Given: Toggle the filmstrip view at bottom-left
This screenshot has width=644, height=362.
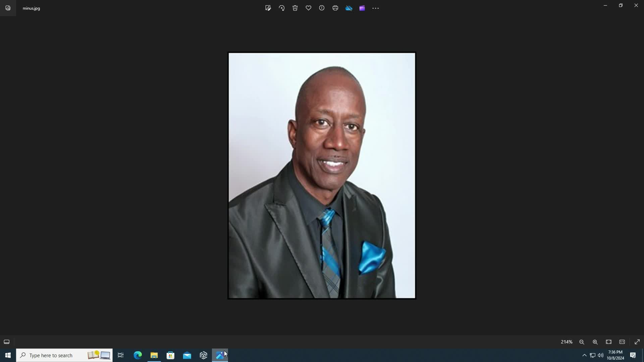Looking at the screenshot, I should pos(7,342).
